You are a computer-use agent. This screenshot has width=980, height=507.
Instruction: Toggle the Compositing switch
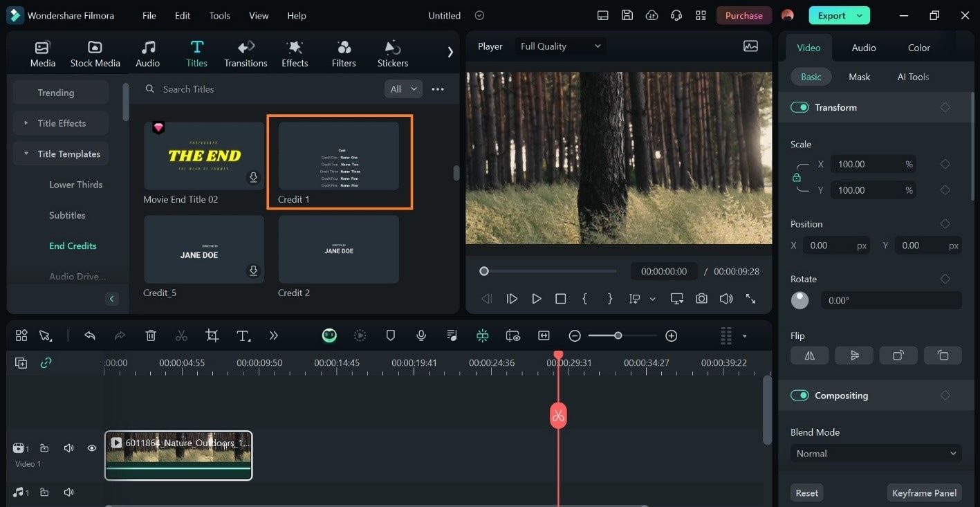(x=799, y=396)
